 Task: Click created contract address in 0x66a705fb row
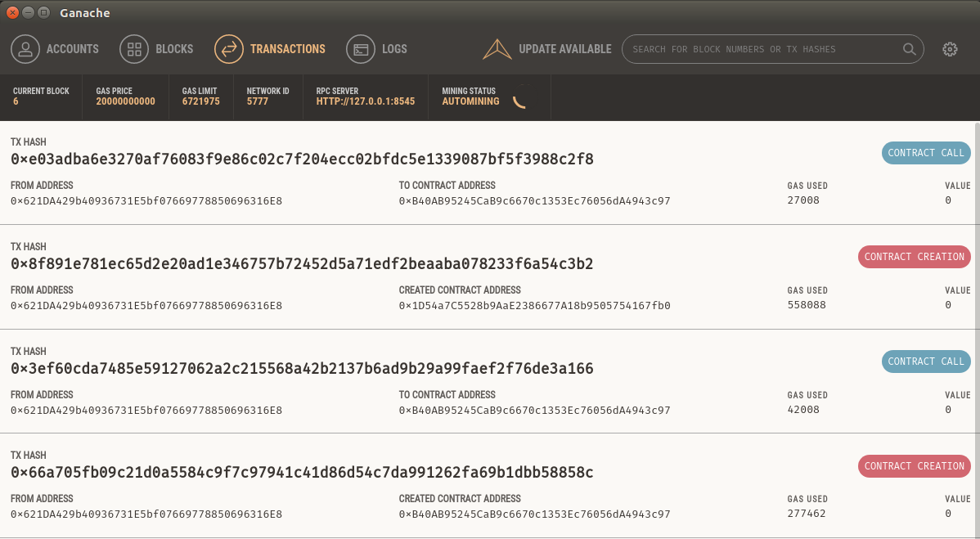tap(534, 514)
